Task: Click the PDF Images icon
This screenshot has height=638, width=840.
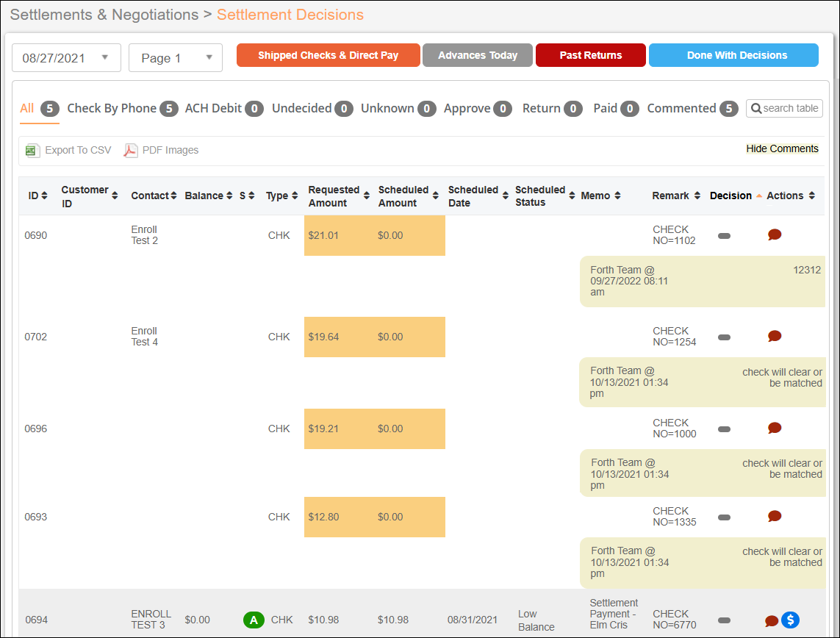Action: 130,151
